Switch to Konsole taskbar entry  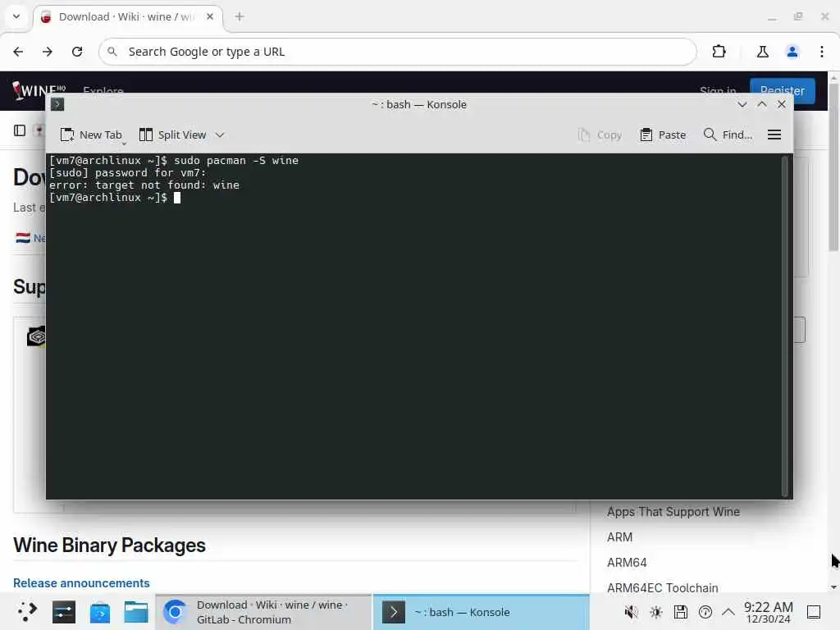[481, 612]
